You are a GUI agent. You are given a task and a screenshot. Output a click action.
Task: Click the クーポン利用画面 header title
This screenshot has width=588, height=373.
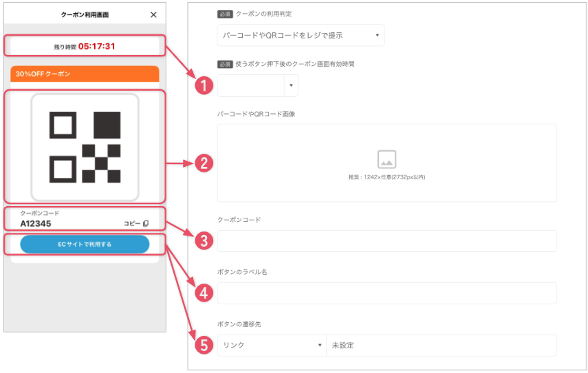point(85,14)
